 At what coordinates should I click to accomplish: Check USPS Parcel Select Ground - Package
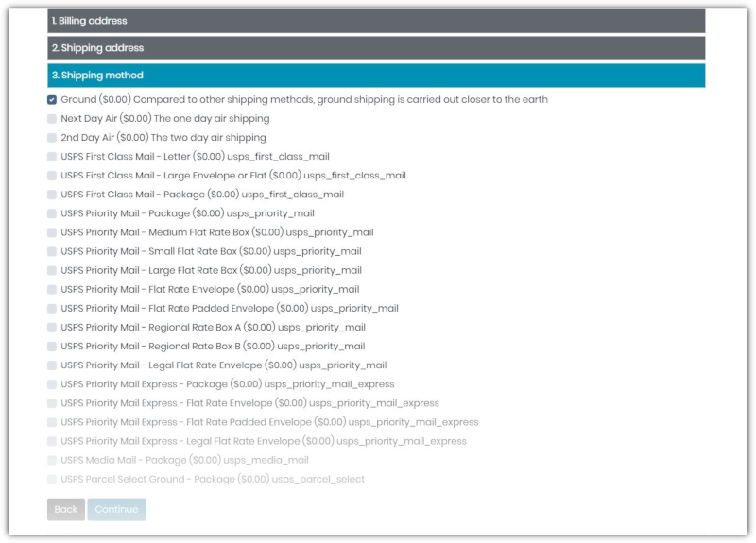coord(52,480)
